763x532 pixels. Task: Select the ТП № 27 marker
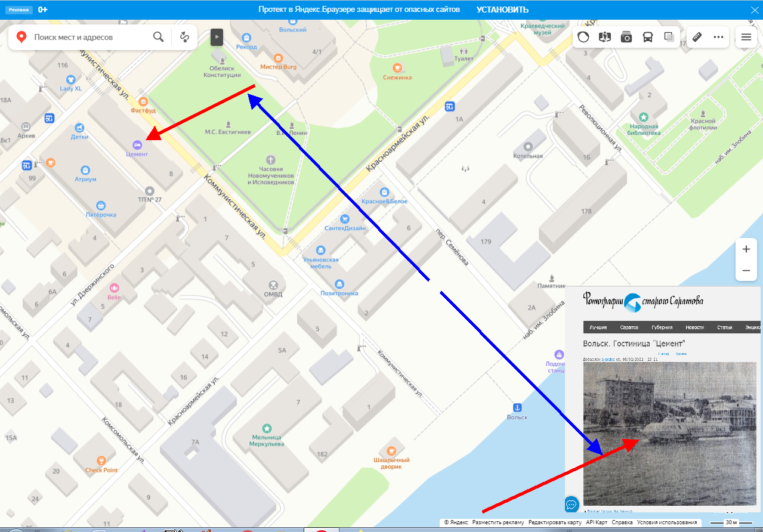coord(150,191)
